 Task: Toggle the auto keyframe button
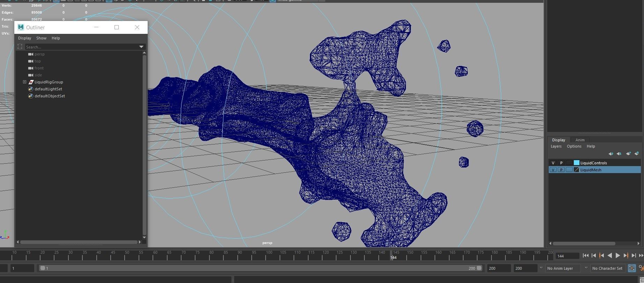(x=632, y=268)
